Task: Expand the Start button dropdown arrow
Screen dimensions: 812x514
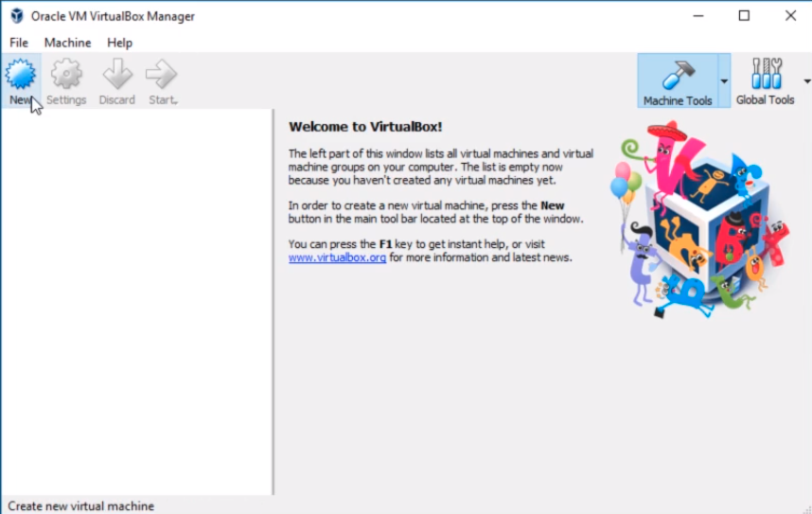Action: tap(176, 100)
